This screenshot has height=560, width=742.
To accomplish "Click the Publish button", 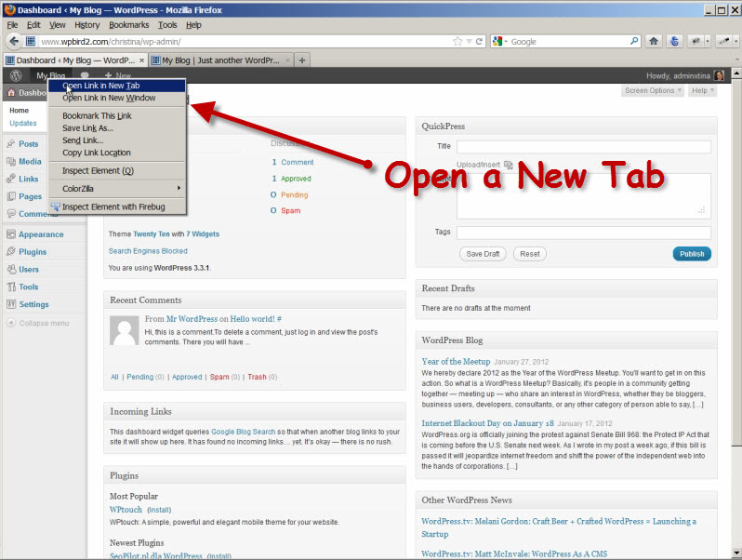I will click(692, 254).
